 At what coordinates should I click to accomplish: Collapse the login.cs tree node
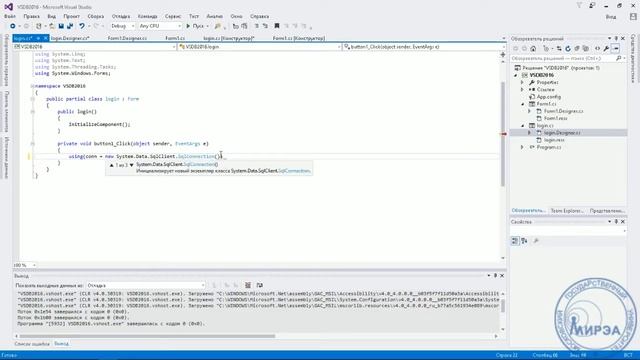click(x=522, y=126)
